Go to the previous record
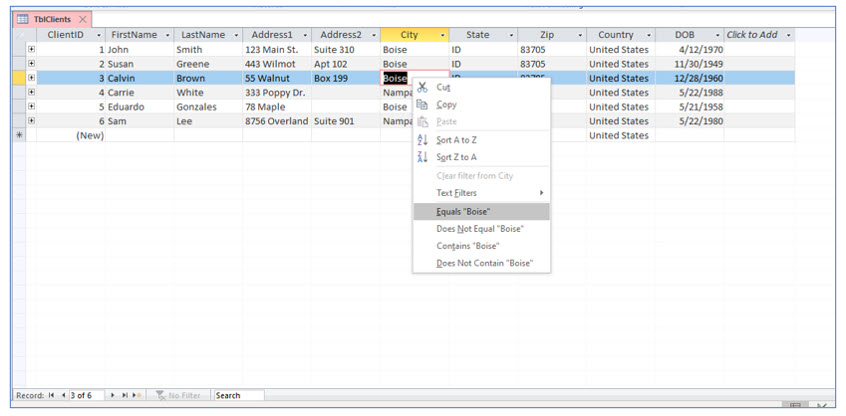Viewport: 846px width, 416px height. pyautogui.click(x=63, y=395)
